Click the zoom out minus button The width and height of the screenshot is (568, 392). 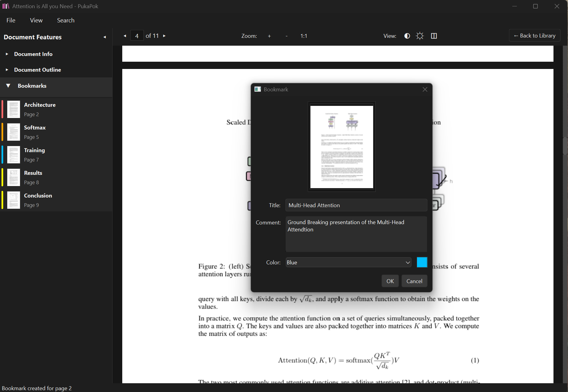coord(286,36)
